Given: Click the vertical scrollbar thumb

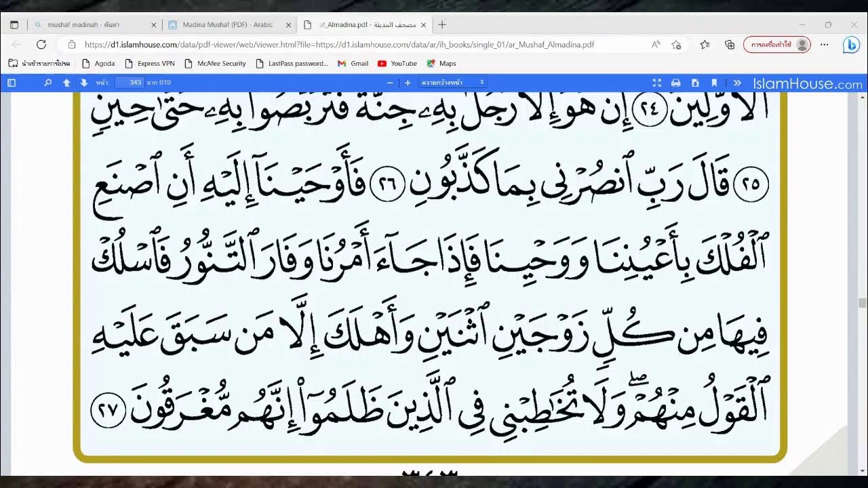Looking at the screenshot, I should 862,303.
